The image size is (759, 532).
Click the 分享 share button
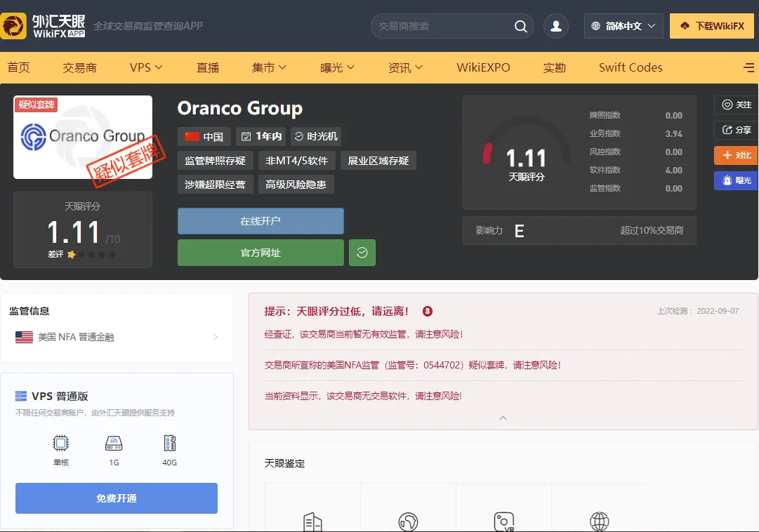(737, 130)
